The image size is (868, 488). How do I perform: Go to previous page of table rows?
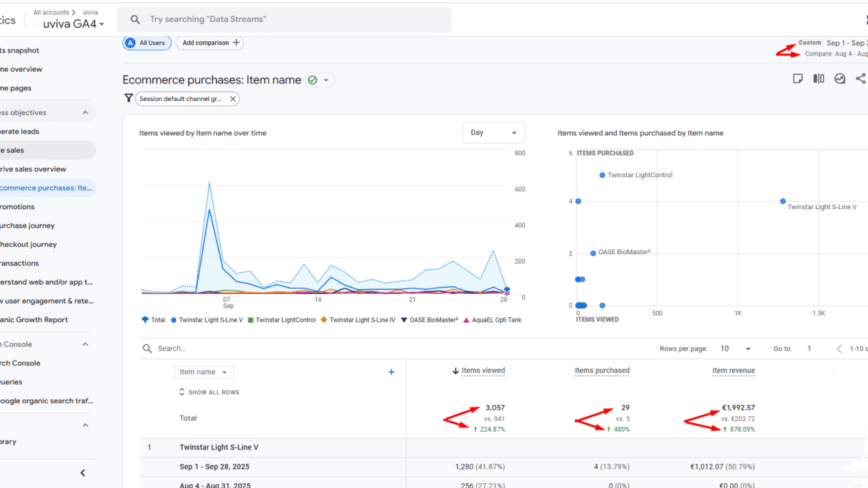pos(840,349)
